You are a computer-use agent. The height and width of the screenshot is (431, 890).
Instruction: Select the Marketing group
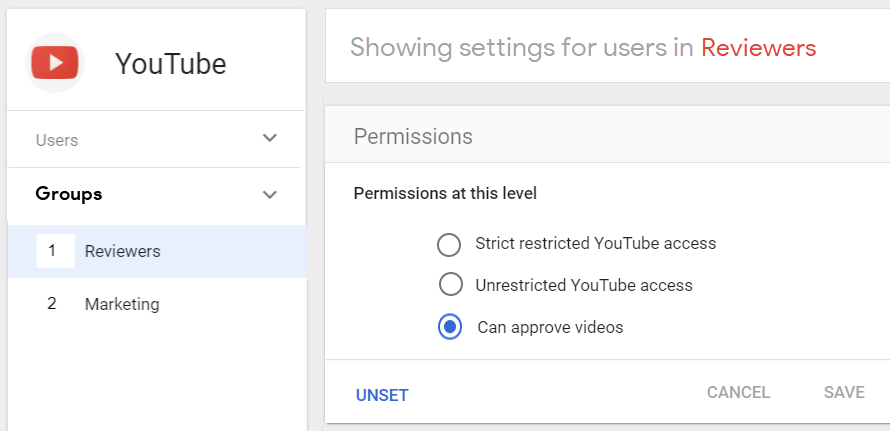pos(122,304)
